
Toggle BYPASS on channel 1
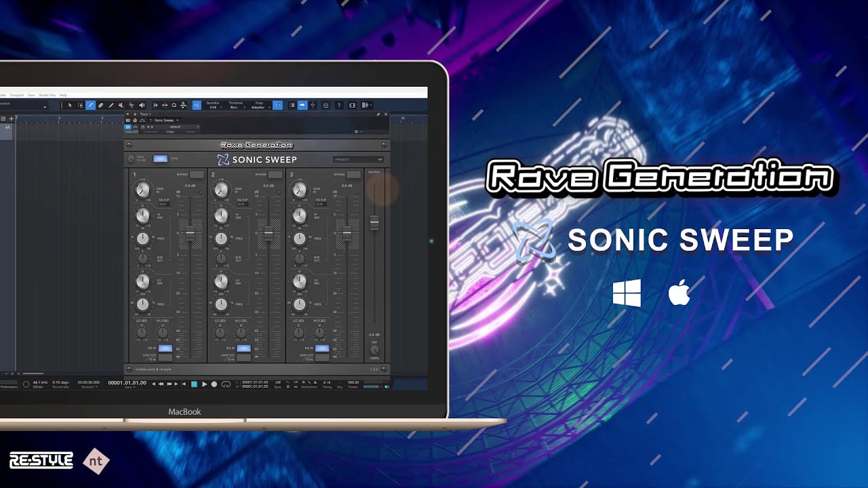point(197,174)
